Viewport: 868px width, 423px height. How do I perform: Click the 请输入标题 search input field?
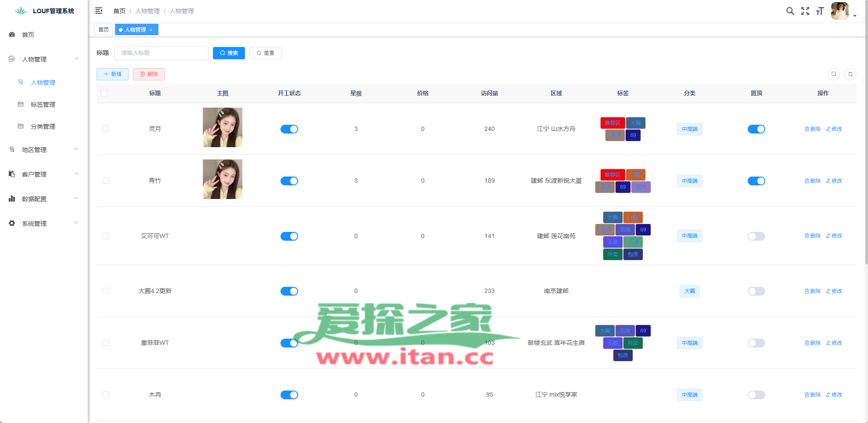(x=161, y=53)
